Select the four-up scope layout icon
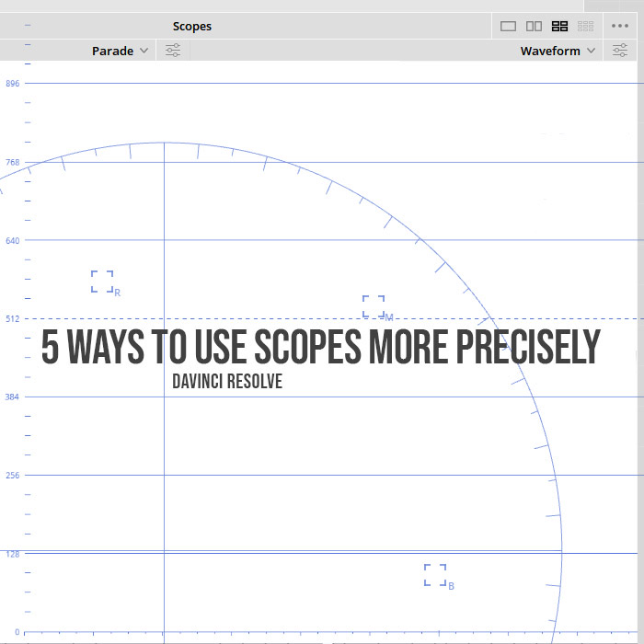This screenshot has height=644, width=644. (559, 27)
